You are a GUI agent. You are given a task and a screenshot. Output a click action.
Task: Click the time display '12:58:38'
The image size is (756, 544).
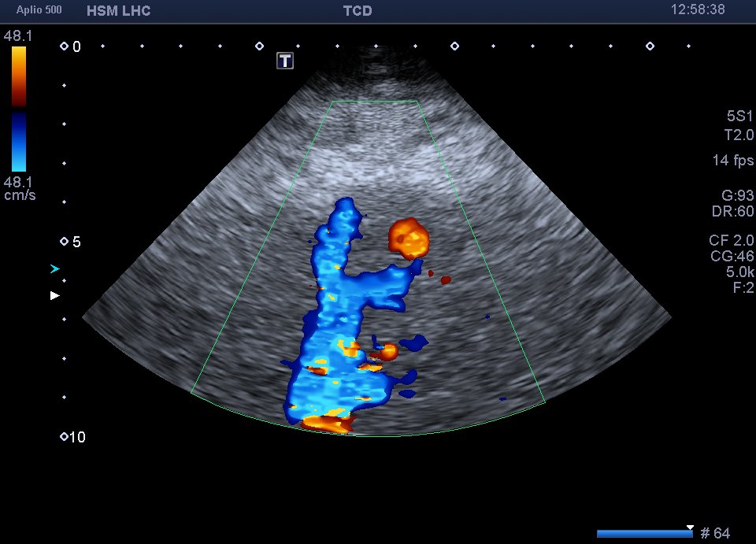coord(698,9)
